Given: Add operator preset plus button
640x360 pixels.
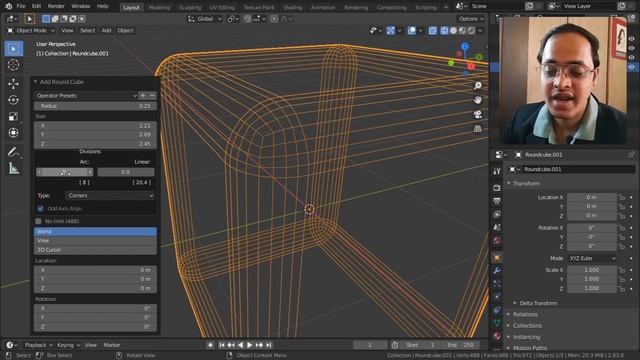Looking at the screenshot, I should point(143,96).
